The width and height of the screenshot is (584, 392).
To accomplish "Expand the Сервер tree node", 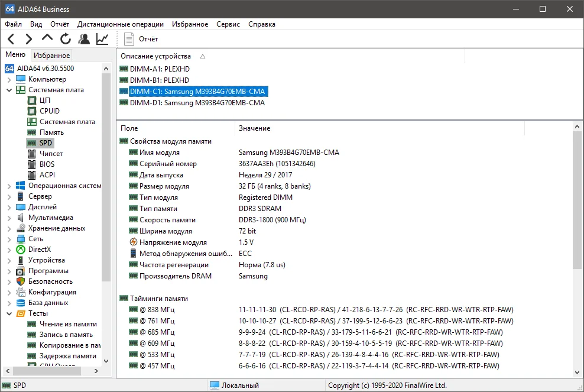I will tap(9, 196).
